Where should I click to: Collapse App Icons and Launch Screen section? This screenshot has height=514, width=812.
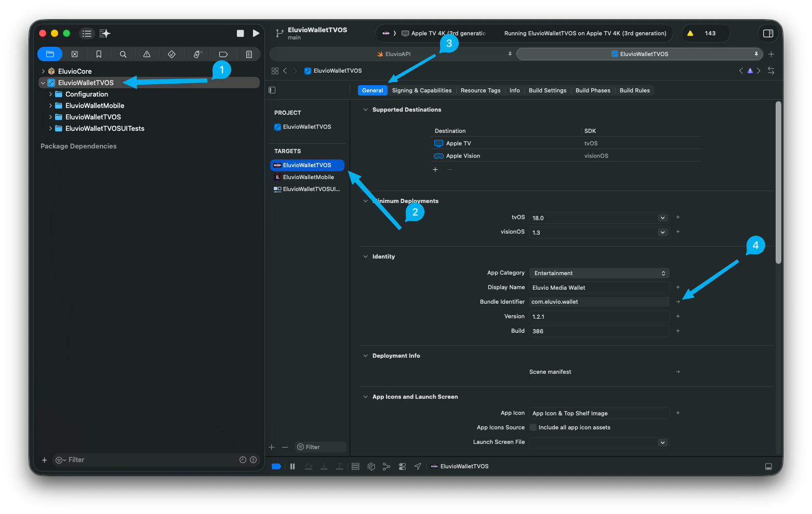[x=365, y=397]
